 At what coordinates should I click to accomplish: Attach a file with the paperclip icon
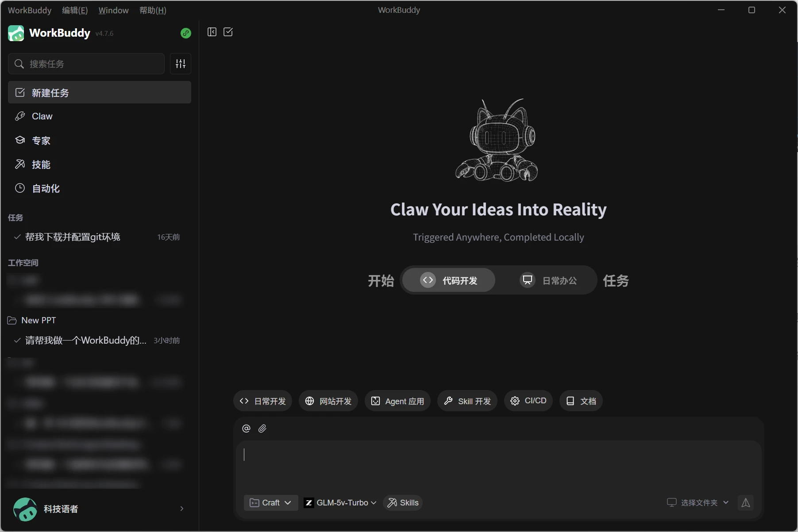coord(262,429)
